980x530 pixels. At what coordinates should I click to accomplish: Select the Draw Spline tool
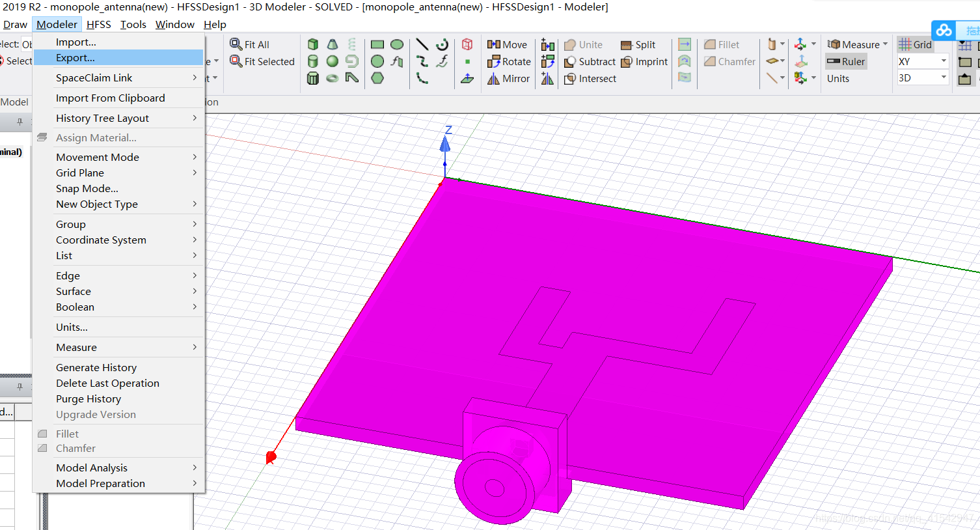[422, 61]
